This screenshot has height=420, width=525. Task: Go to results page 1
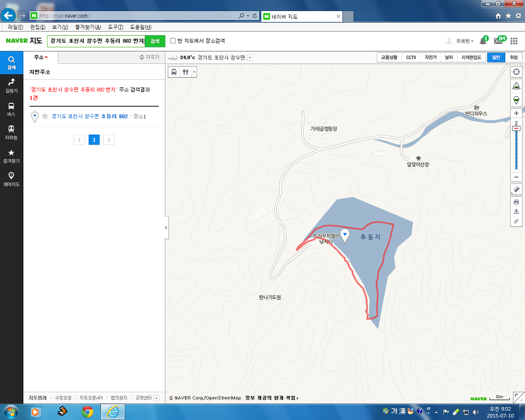click(94, 140)
